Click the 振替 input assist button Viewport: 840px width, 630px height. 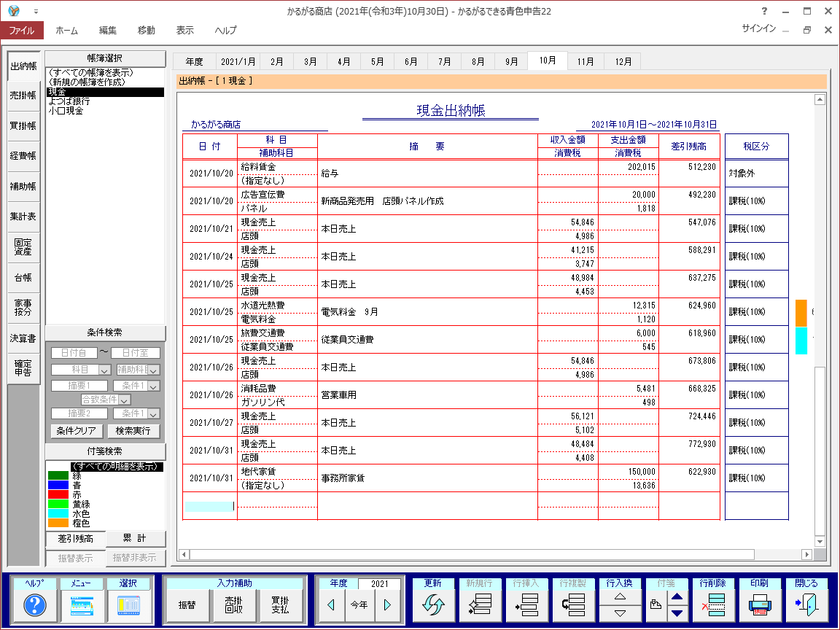coord(187,605)
